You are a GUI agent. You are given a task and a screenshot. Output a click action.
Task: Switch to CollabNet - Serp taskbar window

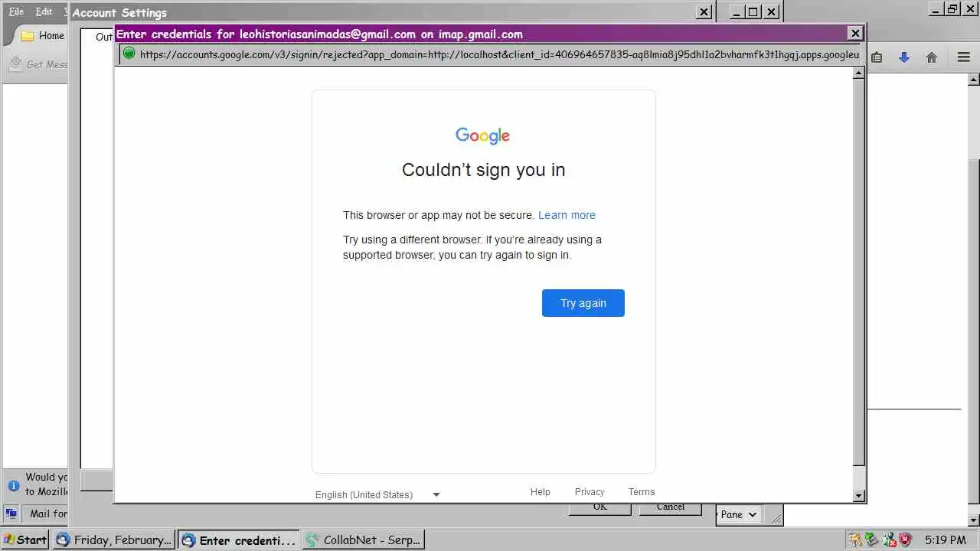[x=363, y=540]
